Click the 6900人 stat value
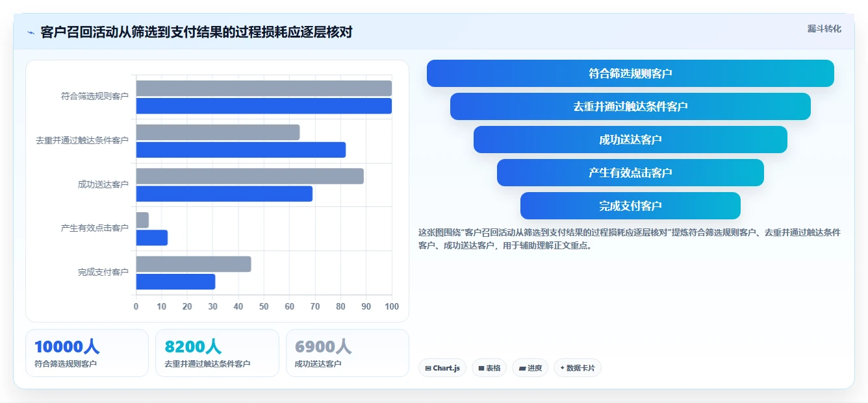 coord(324,347)
